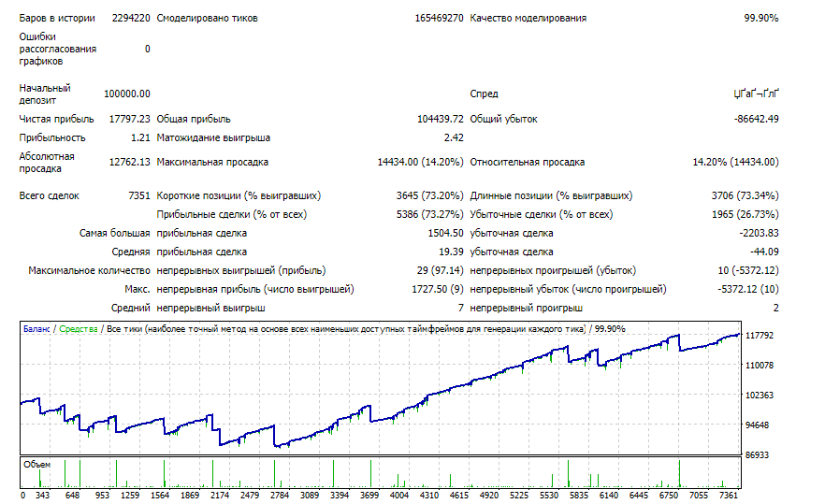This screenshot has width=825, height=504.
Task: Click largest losing trade value -2203.83
Action: point(760,233)
